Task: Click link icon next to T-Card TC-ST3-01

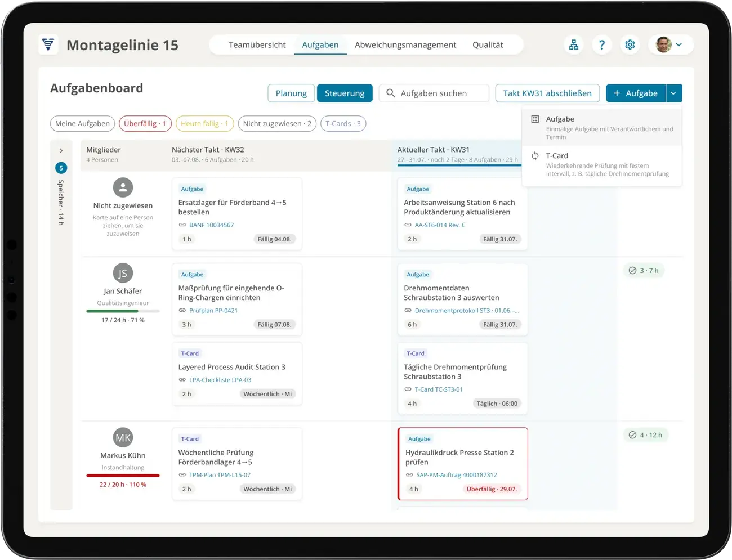Action: click(408, 389)
